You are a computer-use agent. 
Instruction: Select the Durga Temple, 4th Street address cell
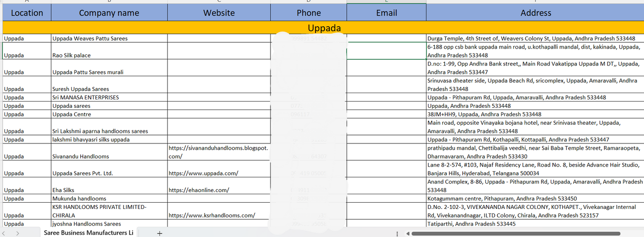(x=535, y=39)
